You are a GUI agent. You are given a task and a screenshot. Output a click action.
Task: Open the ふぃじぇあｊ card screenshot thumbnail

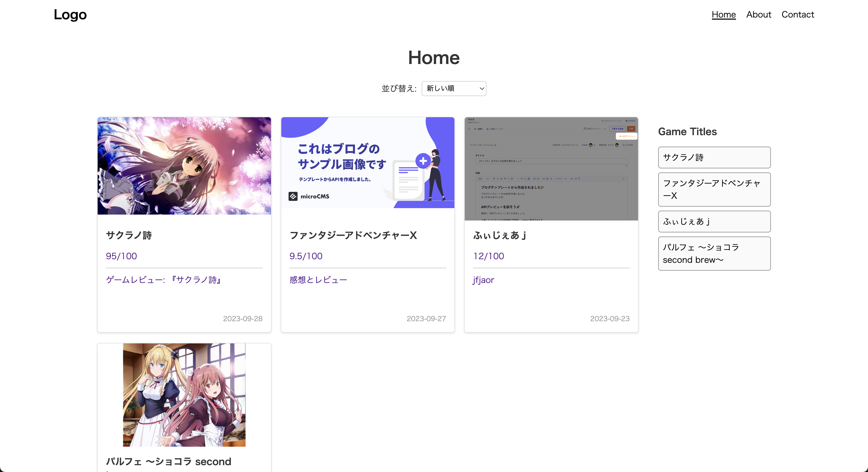(x=551, y=169)
